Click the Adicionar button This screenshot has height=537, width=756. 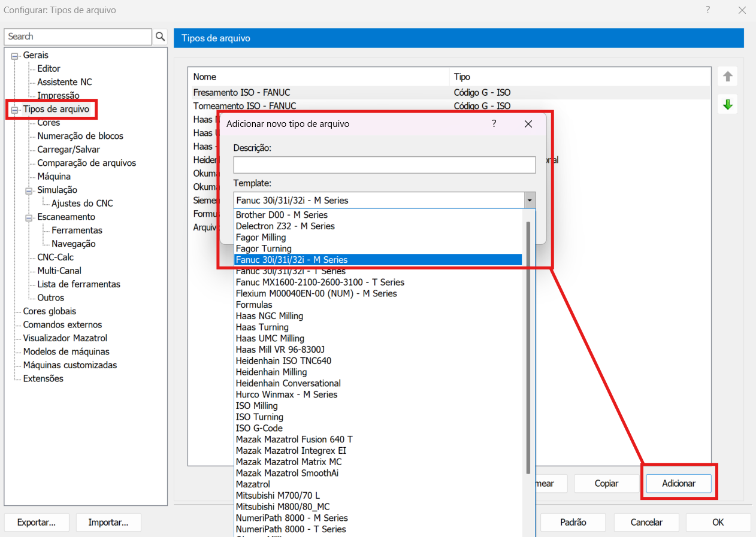(x=679, y=483)
